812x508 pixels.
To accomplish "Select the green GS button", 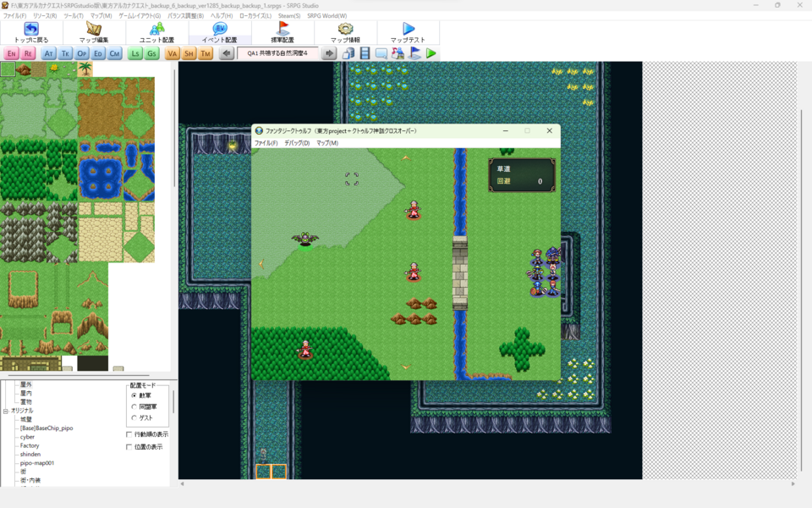I will pos(151,53).
